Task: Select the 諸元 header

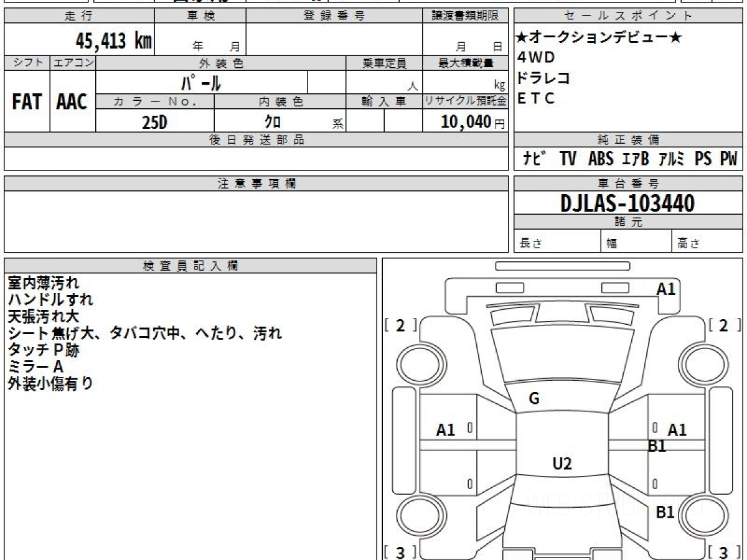Action: click(x=628, y=222)
